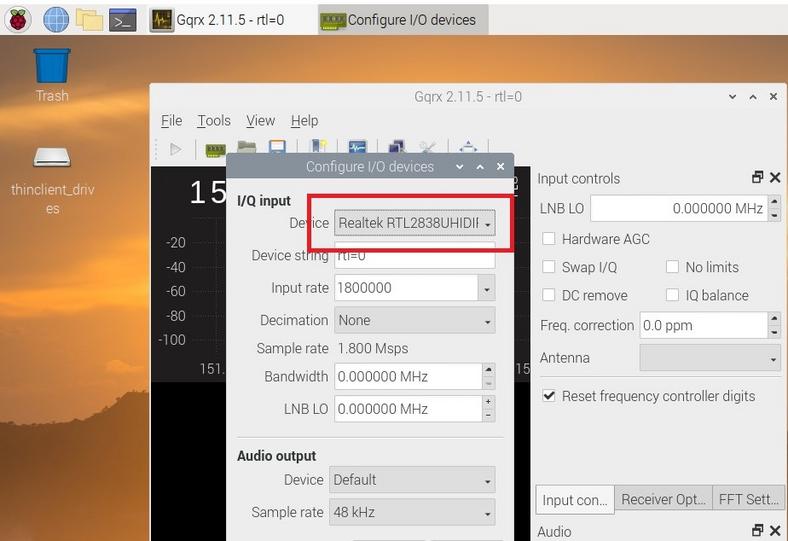Enable the Hardware AGC checkbox
This screenshot has height=541, width=788.
(x=549, y=239)
